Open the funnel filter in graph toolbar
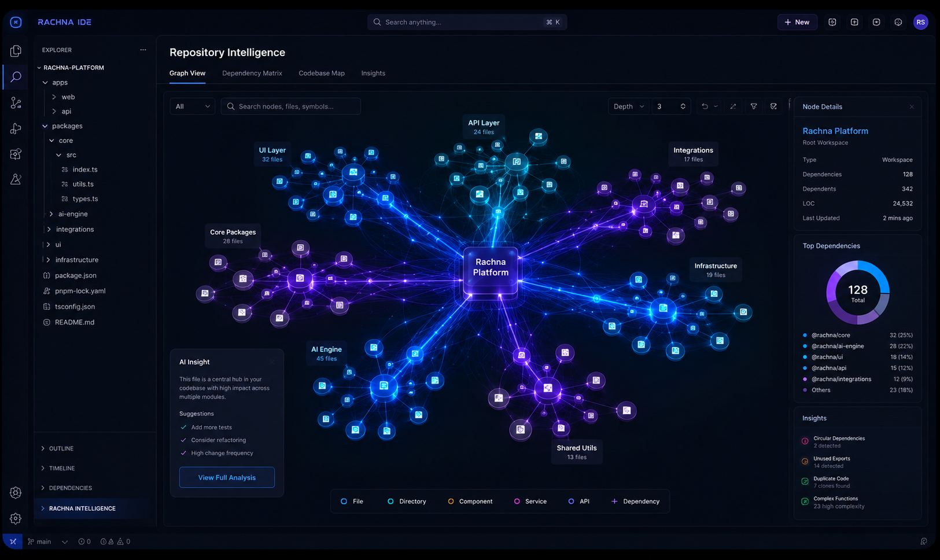940x560 pixels. (x=754, y=106)
